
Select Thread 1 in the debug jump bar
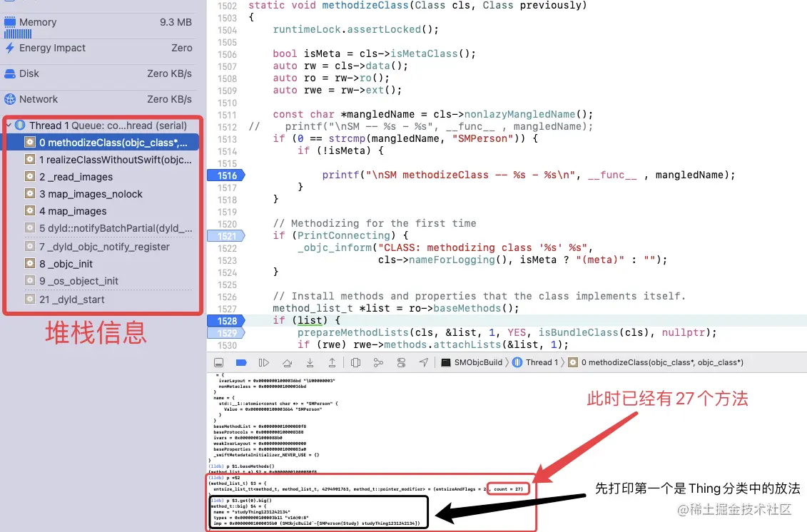pos(535,362)
